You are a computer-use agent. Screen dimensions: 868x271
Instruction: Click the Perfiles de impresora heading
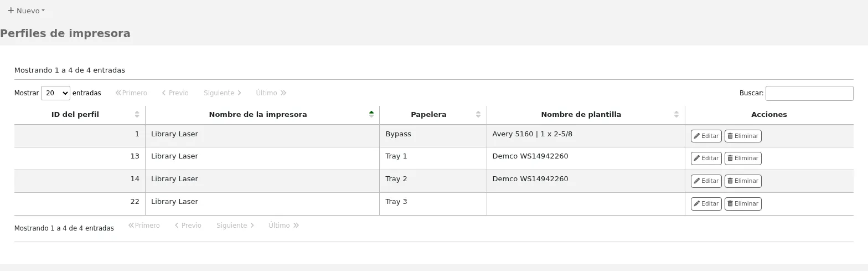tap(65, 33)
